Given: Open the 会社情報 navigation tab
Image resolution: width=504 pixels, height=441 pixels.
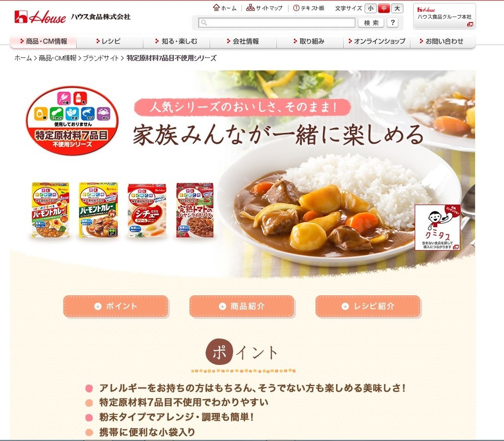Looking at the screenshot, I should [243, 41].
